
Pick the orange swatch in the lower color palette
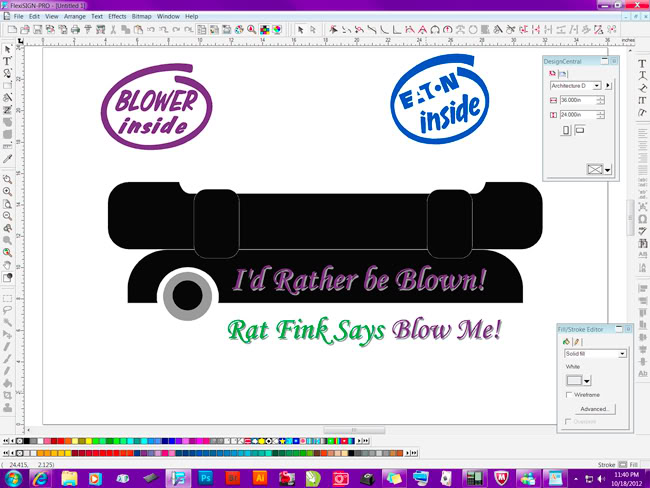[41, 453]
